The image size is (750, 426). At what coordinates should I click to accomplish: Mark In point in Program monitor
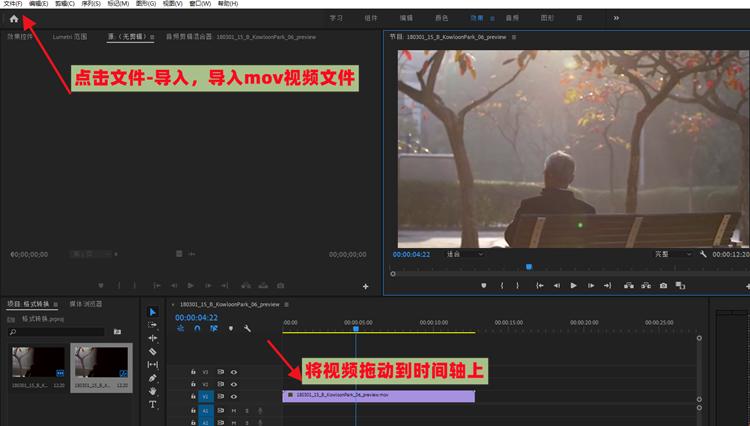(x=502, y=285)
